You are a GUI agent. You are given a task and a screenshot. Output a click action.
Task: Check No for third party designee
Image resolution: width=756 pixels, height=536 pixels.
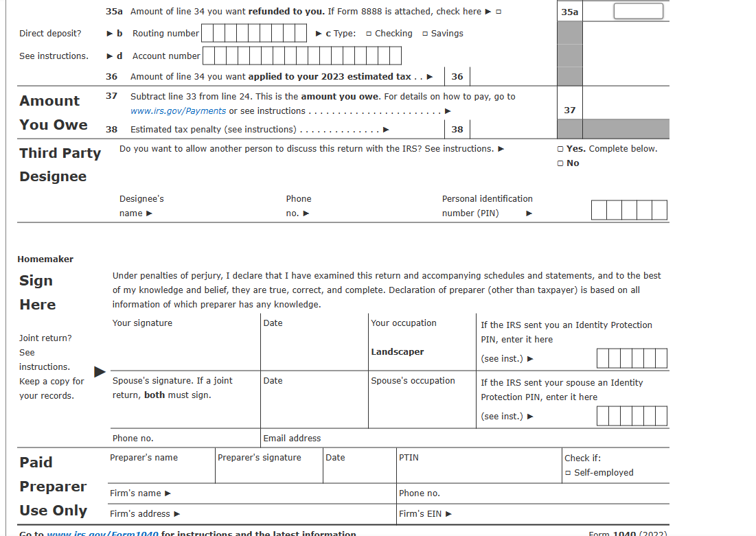click(x=560, y=163)
